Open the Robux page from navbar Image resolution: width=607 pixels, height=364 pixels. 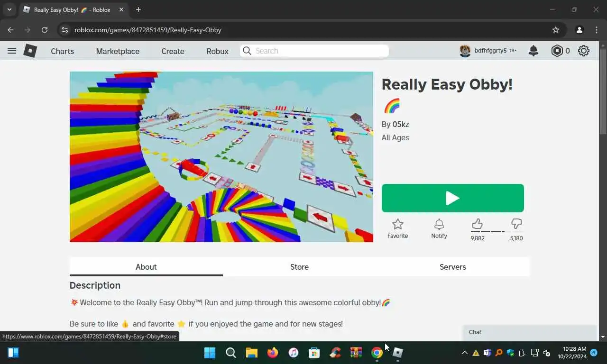coord(217,51)
